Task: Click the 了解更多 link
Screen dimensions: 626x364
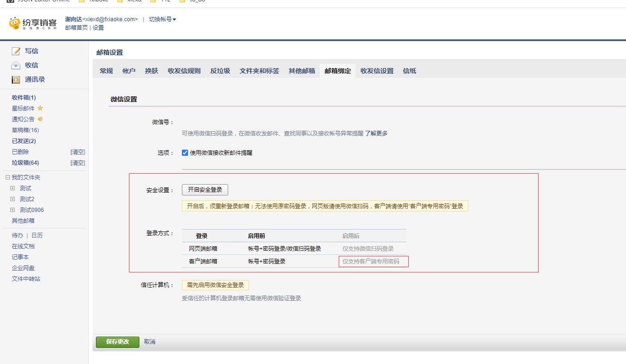Action: tap(376, 134)
